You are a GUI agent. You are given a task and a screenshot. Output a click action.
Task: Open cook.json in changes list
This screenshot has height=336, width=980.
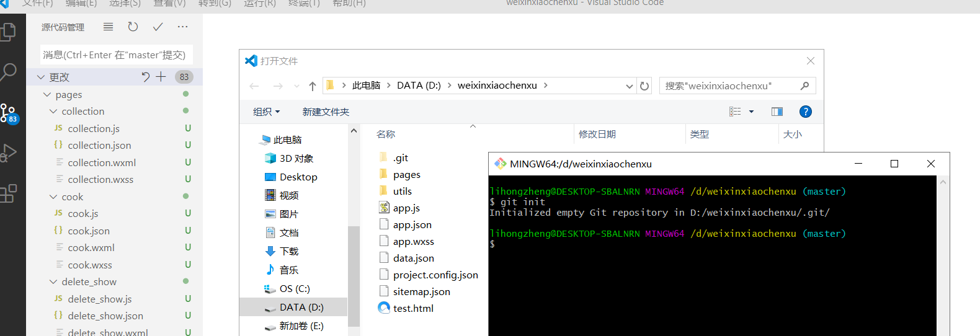click(x=89, y=231)
